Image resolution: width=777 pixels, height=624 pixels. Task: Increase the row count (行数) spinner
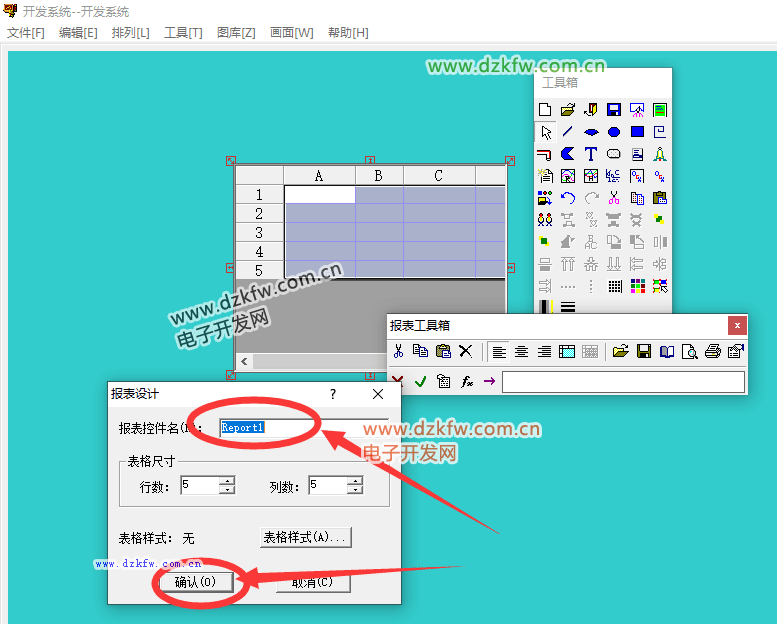[x=227, y=481]
